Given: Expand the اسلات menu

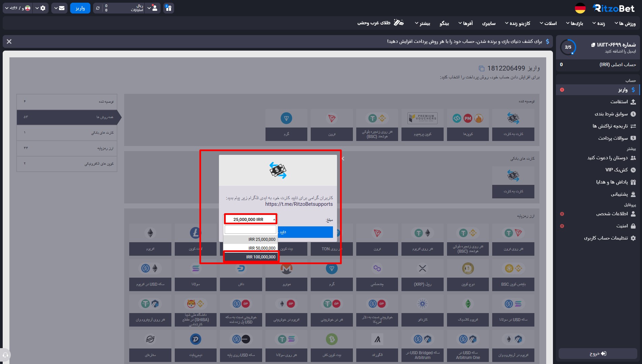Looking at the screenshot, I should (548, 23).
